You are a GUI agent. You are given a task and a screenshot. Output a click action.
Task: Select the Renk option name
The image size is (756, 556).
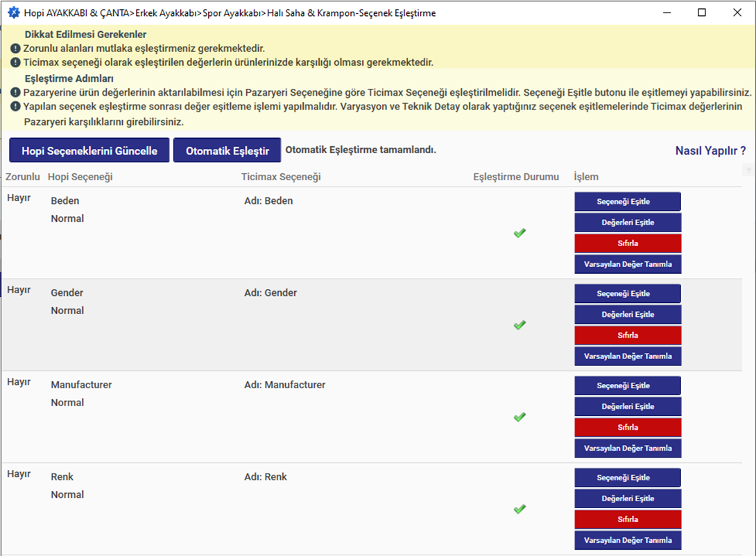point(62,476)
